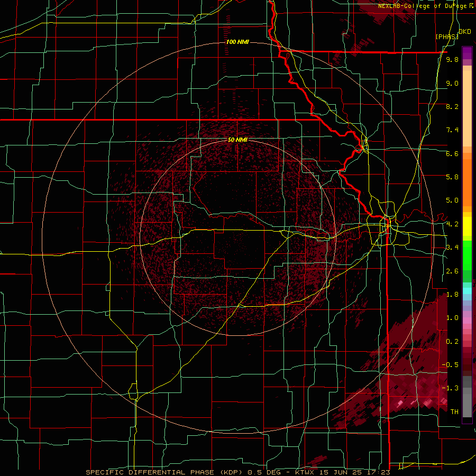Click the 6.6 value on the scale
This screenshot has height=476, width=476.
452,153
